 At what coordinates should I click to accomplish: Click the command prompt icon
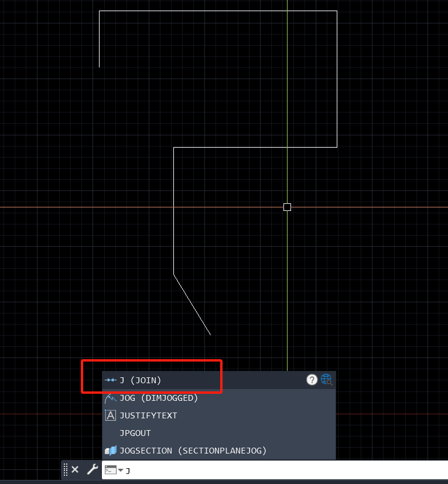pos(110,469)
